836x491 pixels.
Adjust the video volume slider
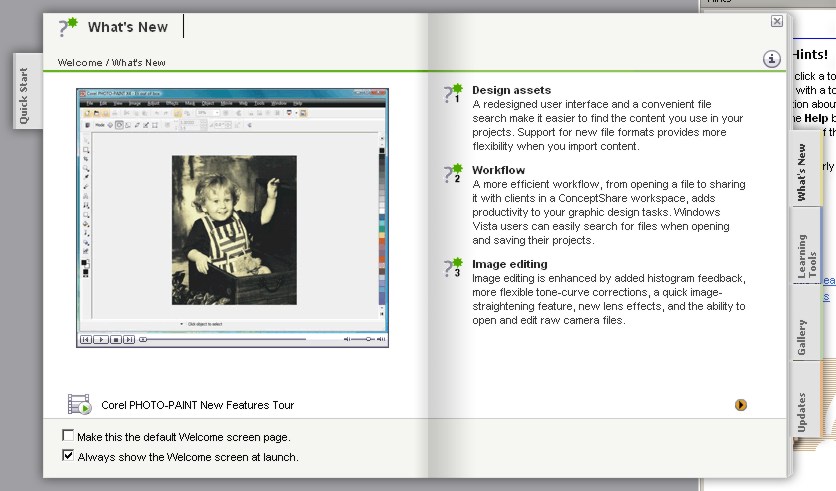364,339
